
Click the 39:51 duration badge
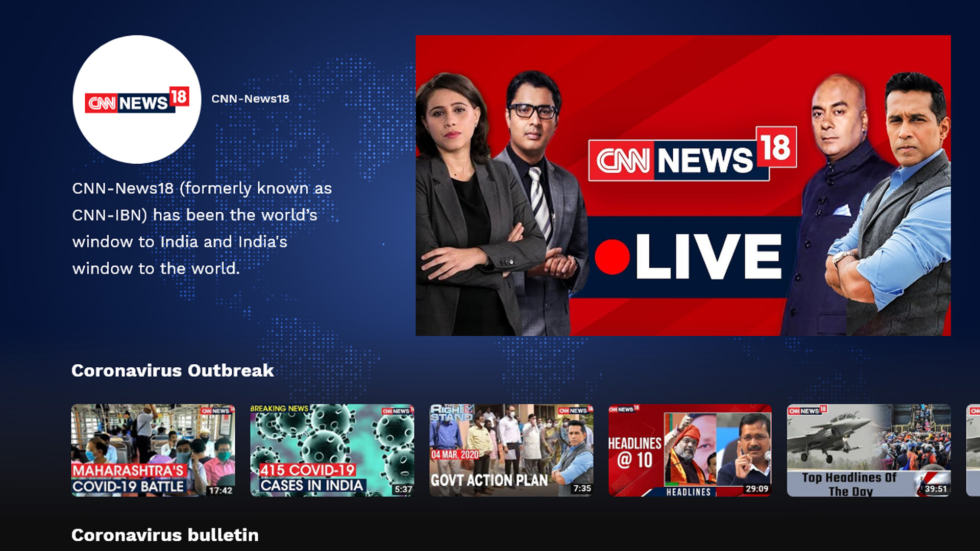point(936,489)
